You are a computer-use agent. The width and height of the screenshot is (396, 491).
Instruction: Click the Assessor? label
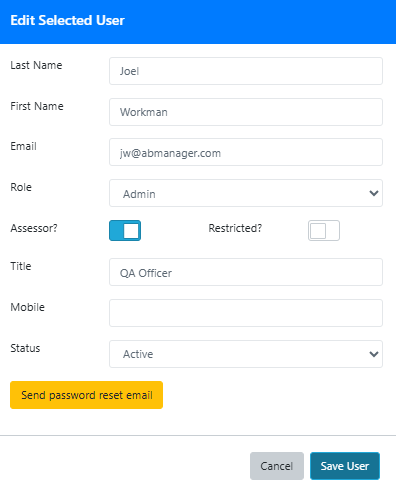(34, 228)
